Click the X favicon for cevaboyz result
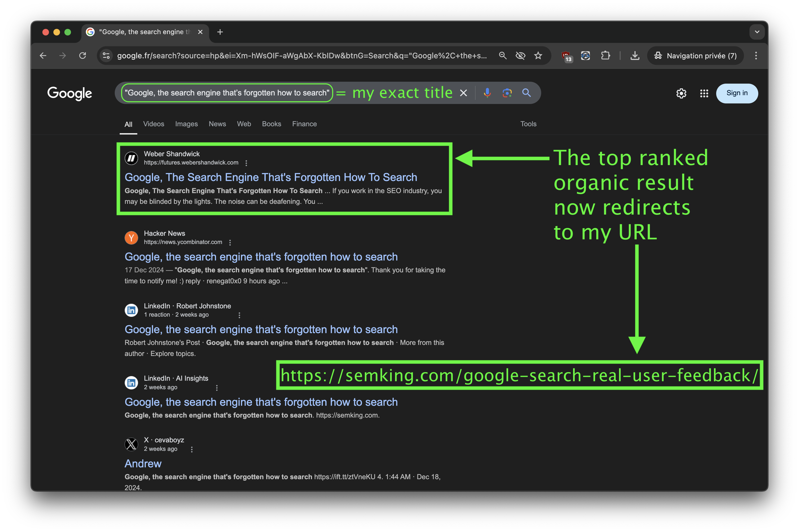Screen dimensions: 799x532 pos(131,445)
